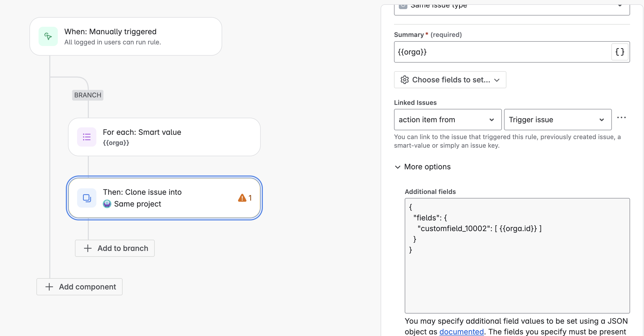Click Add to branch button
644x336 pixels.
(x=115, y=248)
